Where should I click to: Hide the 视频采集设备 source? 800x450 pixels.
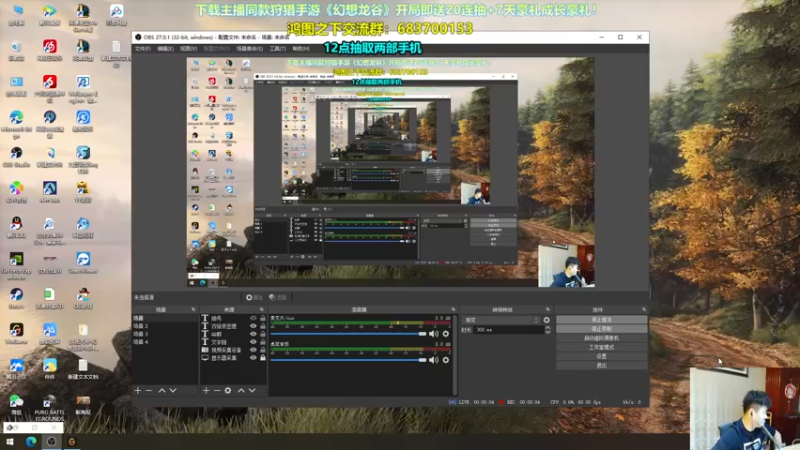pyautogui.click(x=253, y=350)
